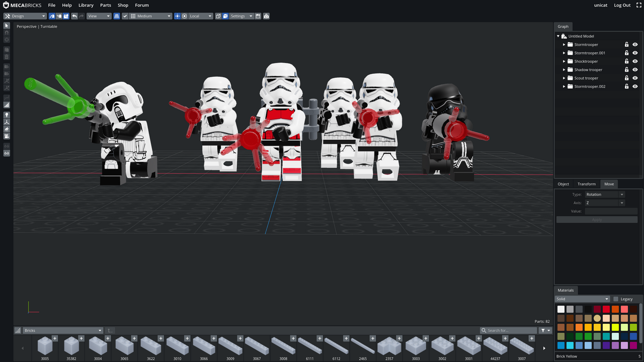
Task: Click the light bulb lighting icon
Action: click(7, 115)
